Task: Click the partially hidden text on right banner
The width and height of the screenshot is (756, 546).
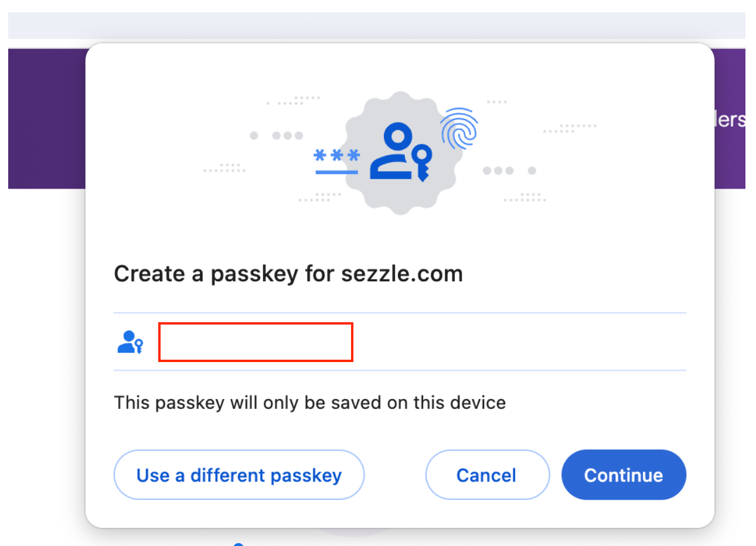Action: pos(730,120)
